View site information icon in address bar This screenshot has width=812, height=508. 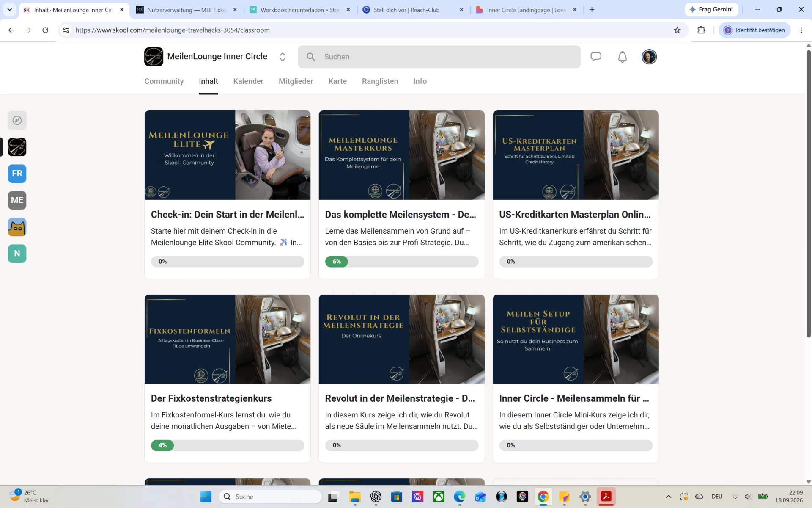[x=66, y=30]
